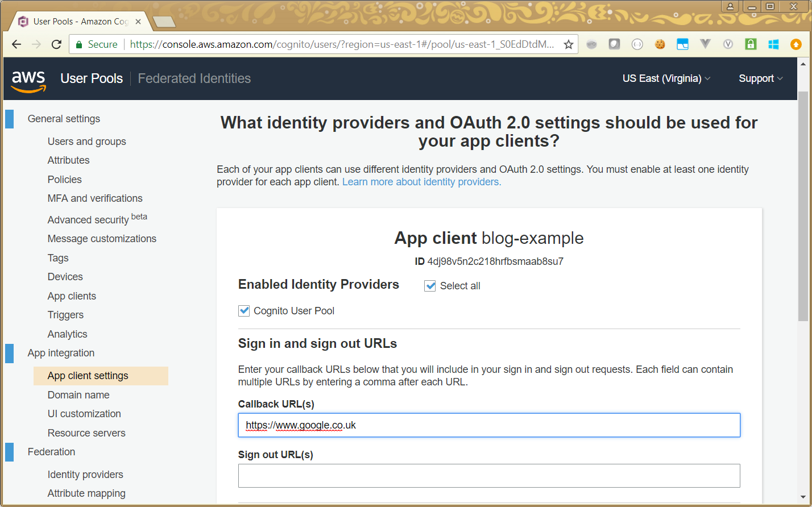Click the Sign out URL(s) input field
Viewport: 812px width, 507px height.
(x=489, y=476)
